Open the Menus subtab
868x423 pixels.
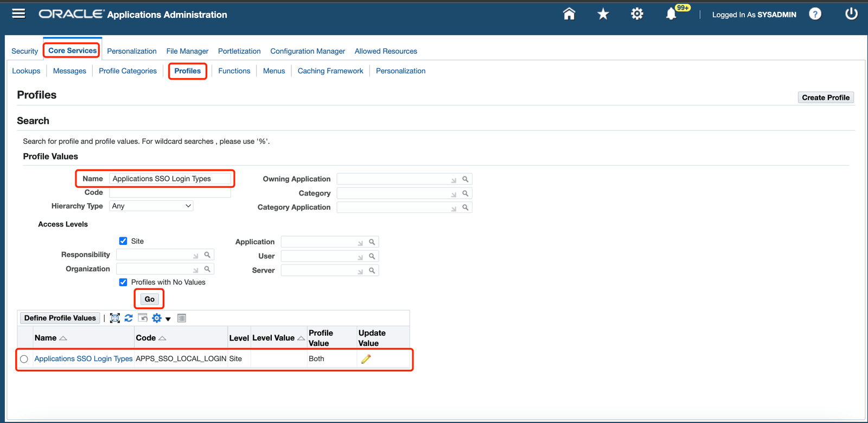[x=274, y=71]
